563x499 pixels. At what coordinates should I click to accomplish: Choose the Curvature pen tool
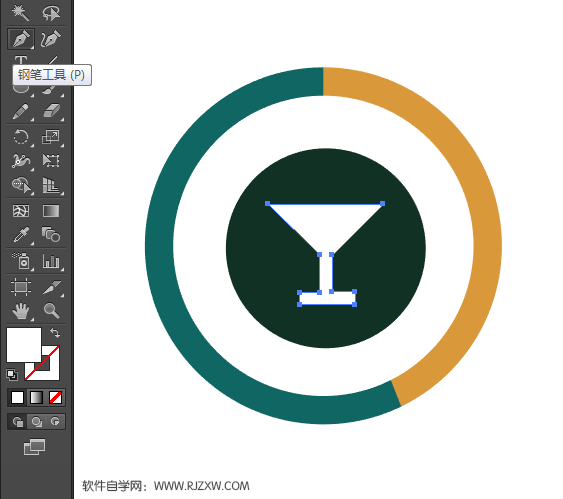51,39
